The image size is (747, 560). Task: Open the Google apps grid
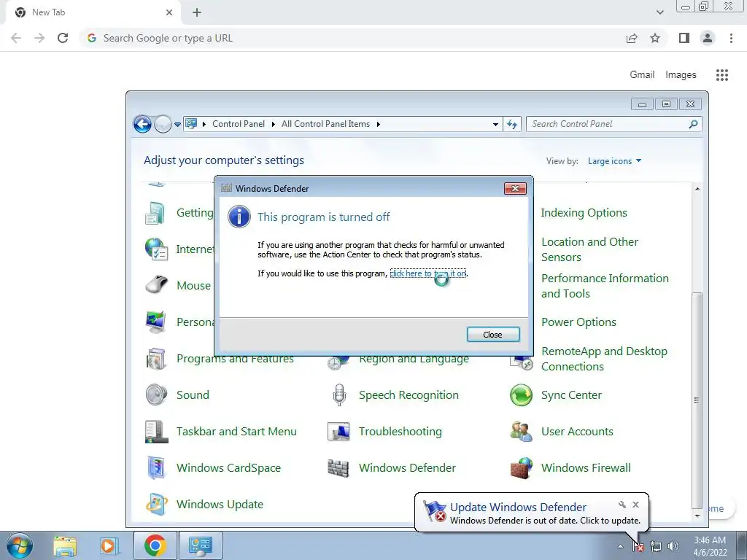pos(721,75)
